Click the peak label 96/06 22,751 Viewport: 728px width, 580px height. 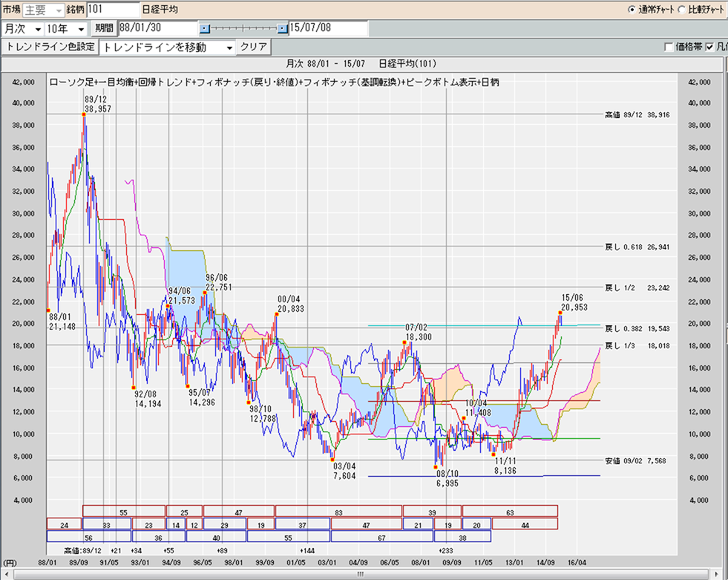[x=219, y=282]
